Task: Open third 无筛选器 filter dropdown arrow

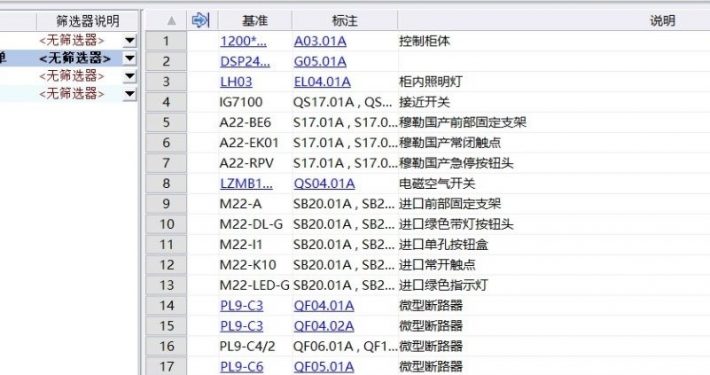Action: (x=130, y=76)
